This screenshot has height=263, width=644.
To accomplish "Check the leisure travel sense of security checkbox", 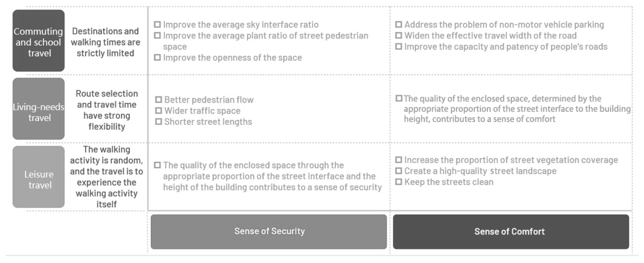I will (157, 165).
